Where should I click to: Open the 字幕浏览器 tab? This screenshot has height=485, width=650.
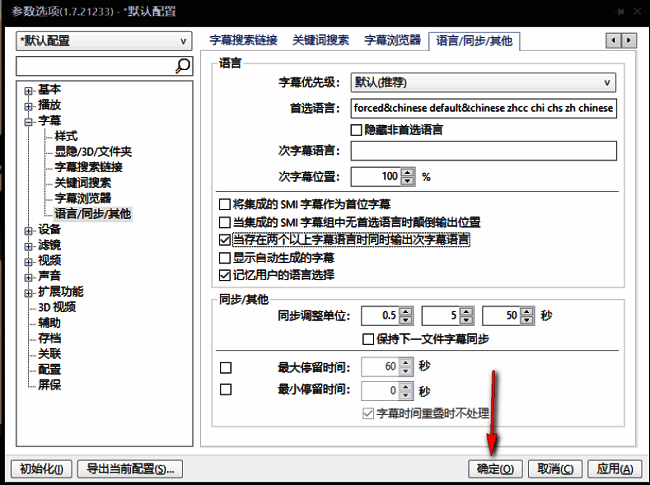(x=392, y=41)
